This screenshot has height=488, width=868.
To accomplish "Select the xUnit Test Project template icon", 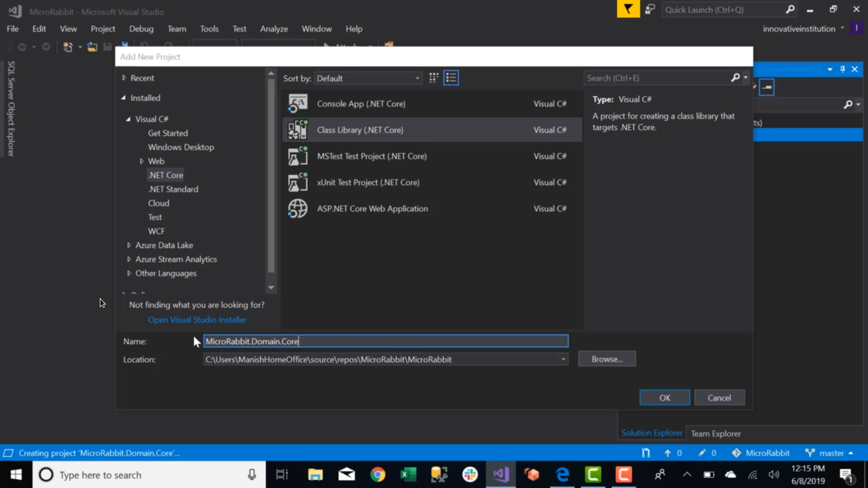I will click(x=297, y=182).
